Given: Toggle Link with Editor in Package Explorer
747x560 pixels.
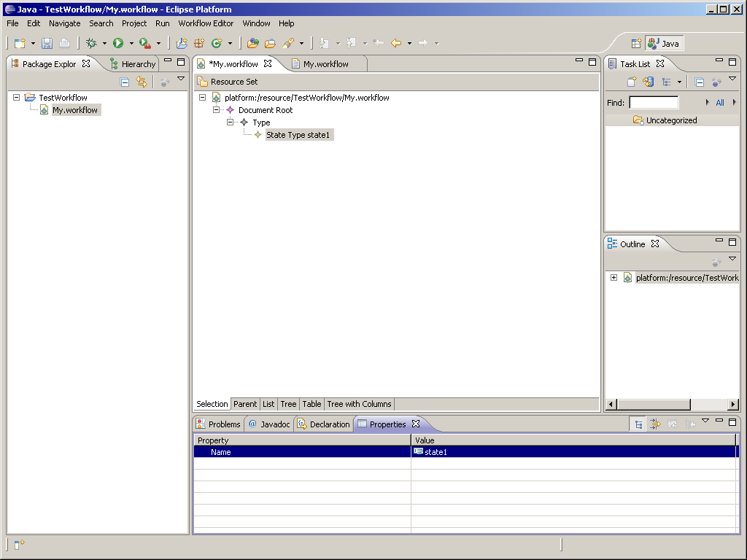Looking at the screenshot, I should (x=142, y=82).
